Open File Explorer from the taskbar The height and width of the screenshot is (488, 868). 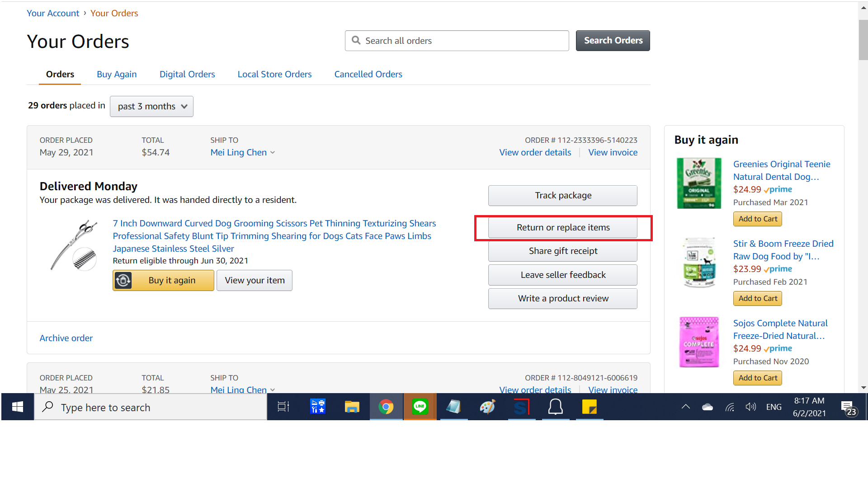tap(352, 407)
